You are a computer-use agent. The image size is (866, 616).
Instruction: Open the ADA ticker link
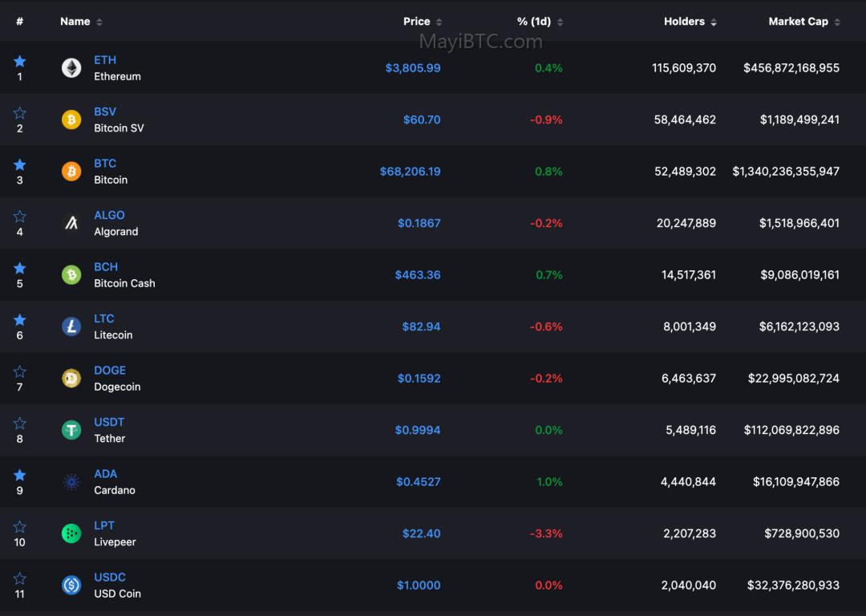[x=106, y=474]
